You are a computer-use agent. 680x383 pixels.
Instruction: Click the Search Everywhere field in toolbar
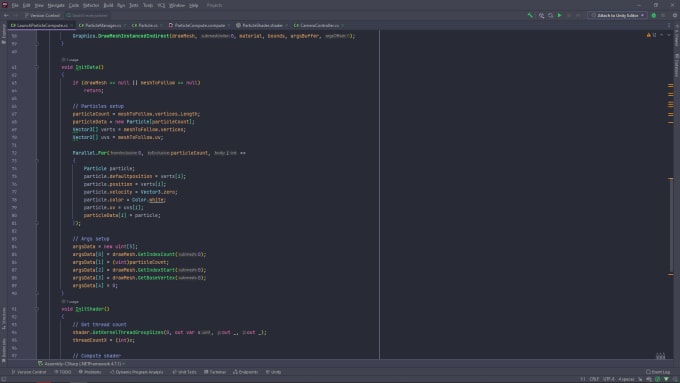[x=87, y=15]
